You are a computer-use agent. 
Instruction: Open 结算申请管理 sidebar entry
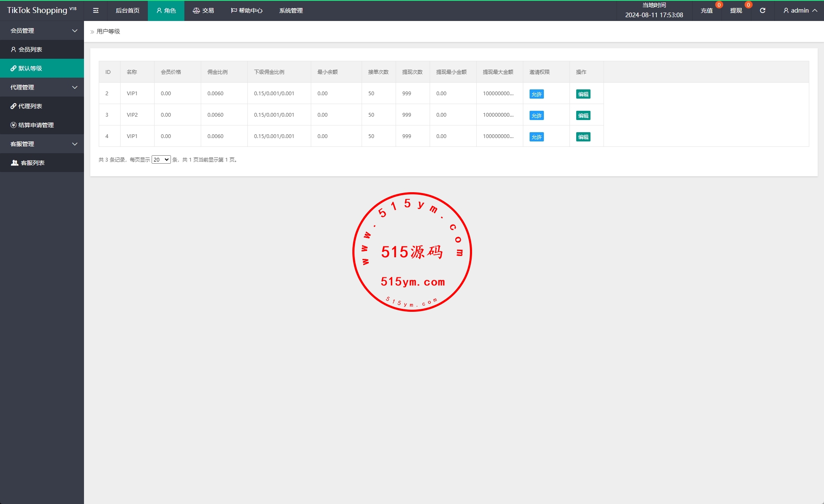pyautogui.click(x=36, y=125)
